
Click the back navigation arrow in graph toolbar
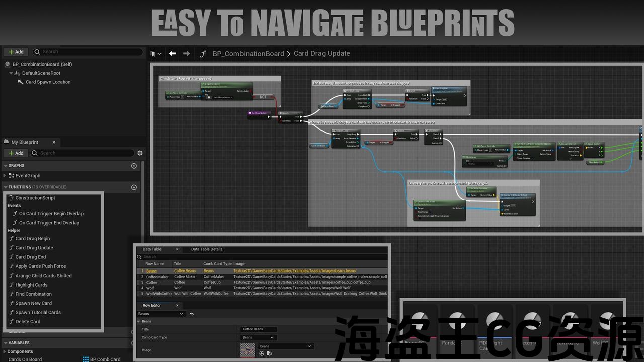coord(172,54)
